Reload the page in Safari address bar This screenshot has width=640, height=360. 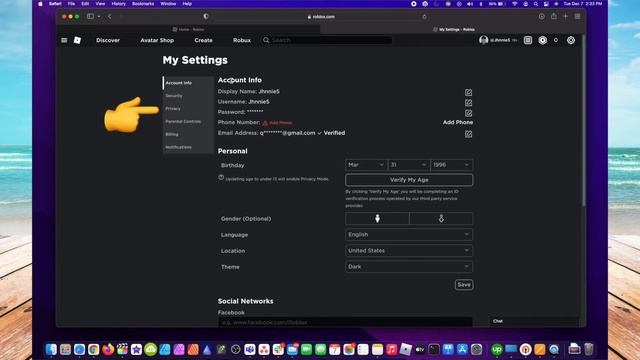point(424,17)
